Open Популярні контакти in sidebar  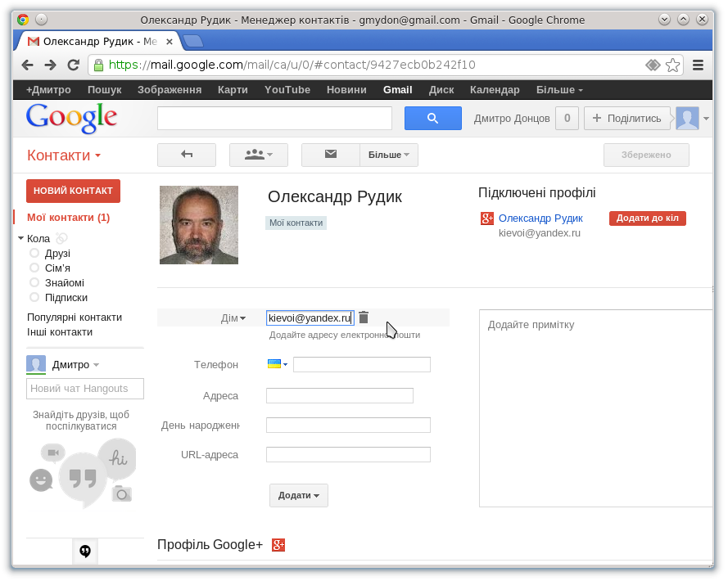(75, 318)
